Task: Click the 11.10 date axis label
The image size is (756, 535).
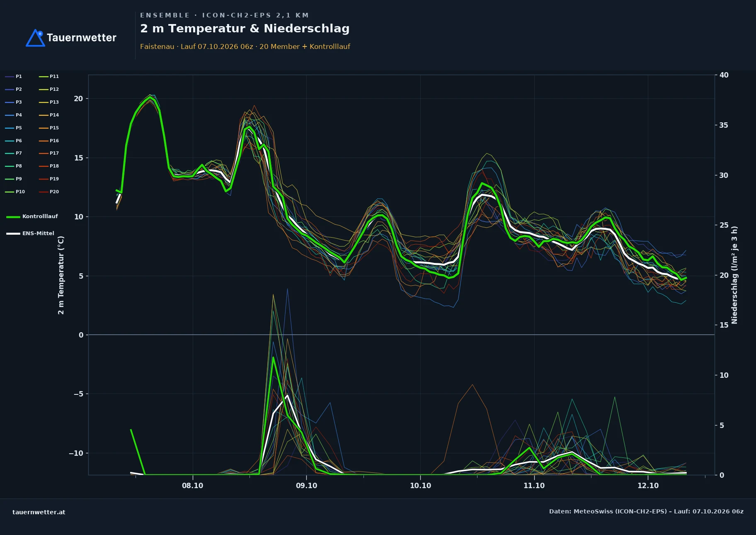Action: coord(534,486)
